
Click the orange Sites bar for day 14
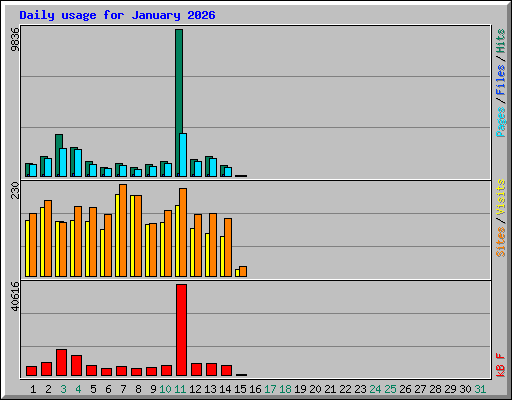pyautogui.click(x=228, y=247)
